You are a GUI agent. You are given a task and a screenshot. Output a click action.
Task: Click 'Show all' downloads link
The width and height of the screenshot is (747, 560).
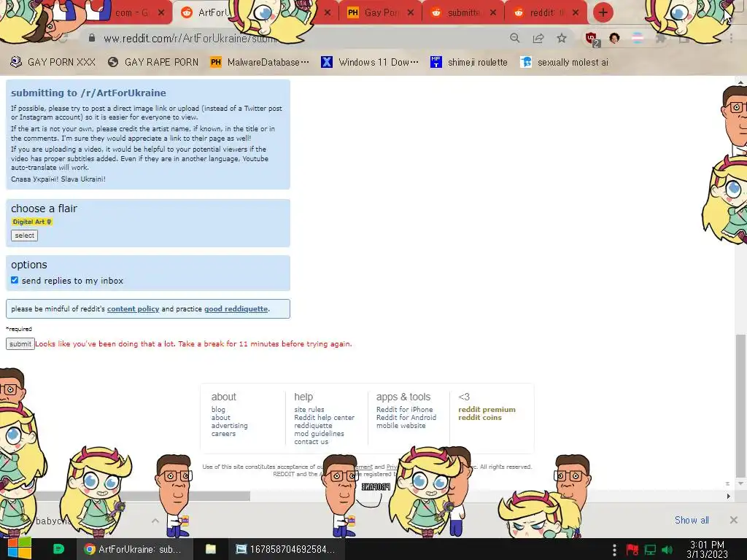(x=692, y=520)
